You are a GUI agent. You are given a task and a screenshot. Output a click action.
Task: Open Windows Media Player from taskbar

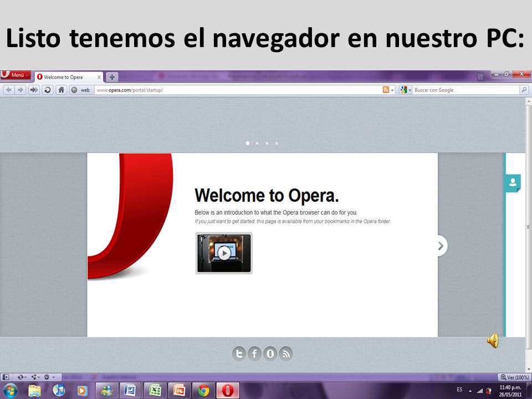[82, 391]
